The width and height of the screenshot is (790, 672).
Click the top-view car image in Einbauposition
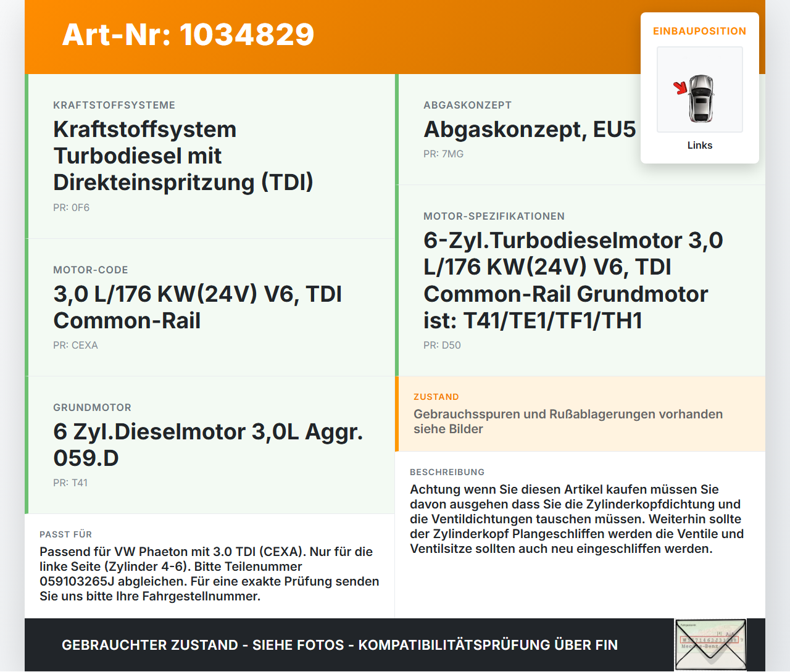[x=700, y=89]
